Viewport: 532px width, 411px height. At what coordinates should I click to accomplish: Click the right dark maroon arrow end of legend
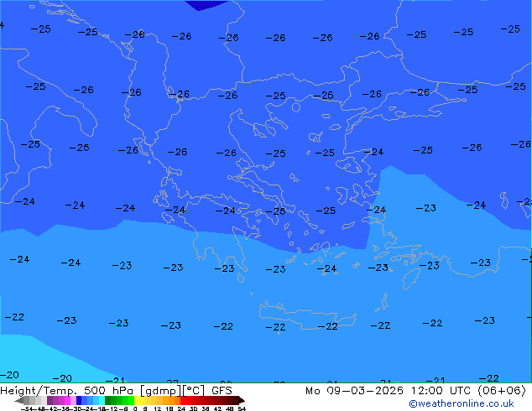pos(242,400)
